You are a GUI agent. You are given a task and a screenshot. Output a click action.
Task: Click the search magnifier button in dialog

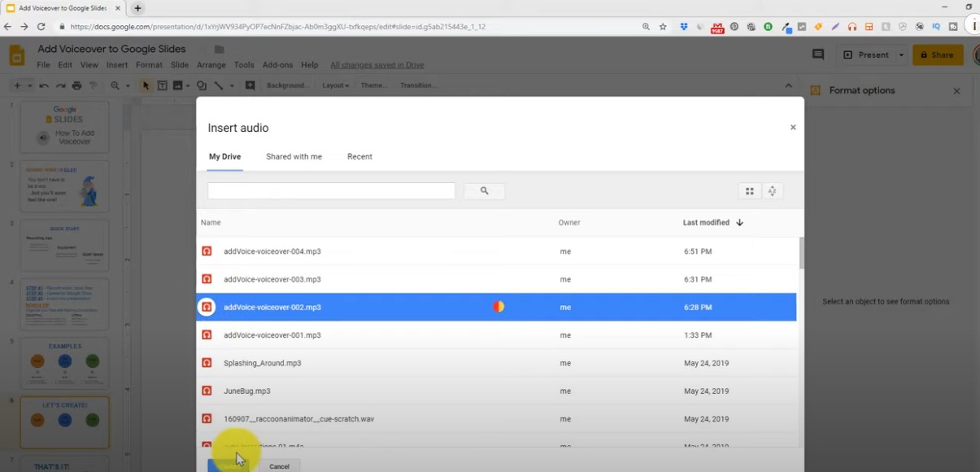coord(484,191)
